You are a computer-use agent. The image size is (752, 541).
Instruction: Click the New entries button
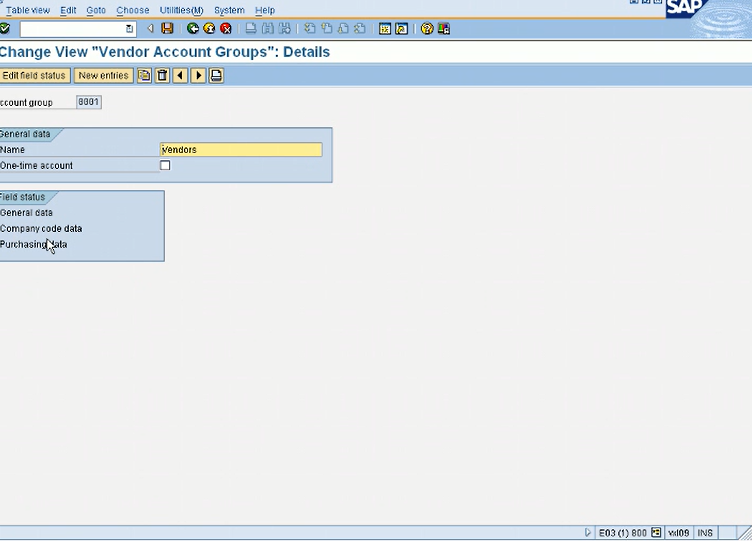click(x=104, y=76)
